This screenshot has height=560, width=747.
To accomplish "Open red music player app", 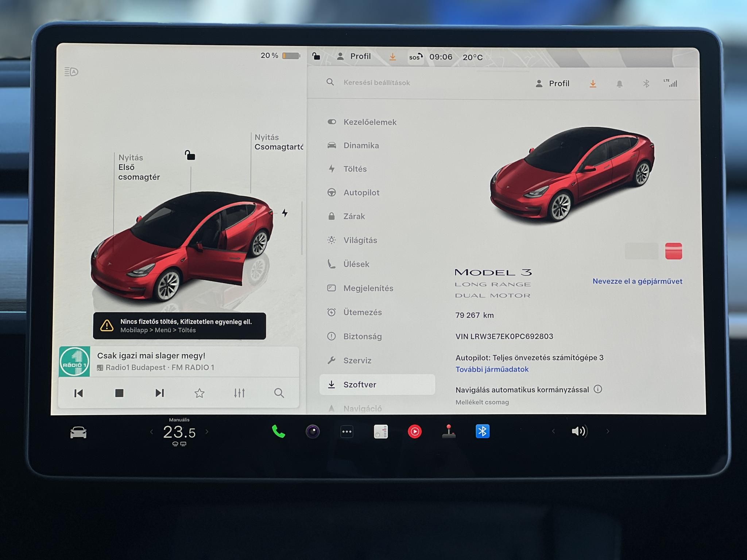I will 415,432.
